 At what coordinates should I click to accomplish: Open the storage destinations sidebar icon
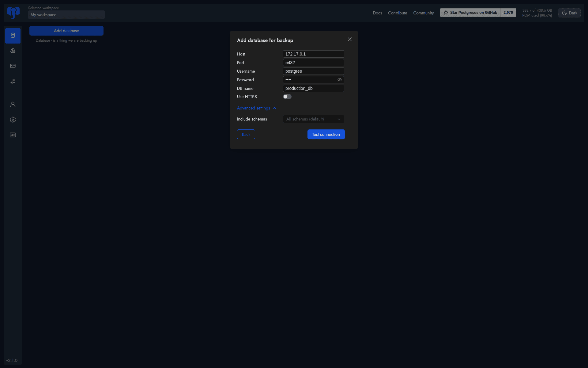[x=13, y=51]
